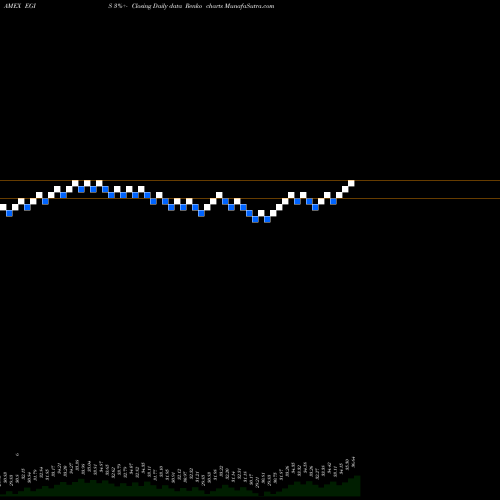
Task: Select the lower orange horizontal level line
Action: tap(250, 199)
